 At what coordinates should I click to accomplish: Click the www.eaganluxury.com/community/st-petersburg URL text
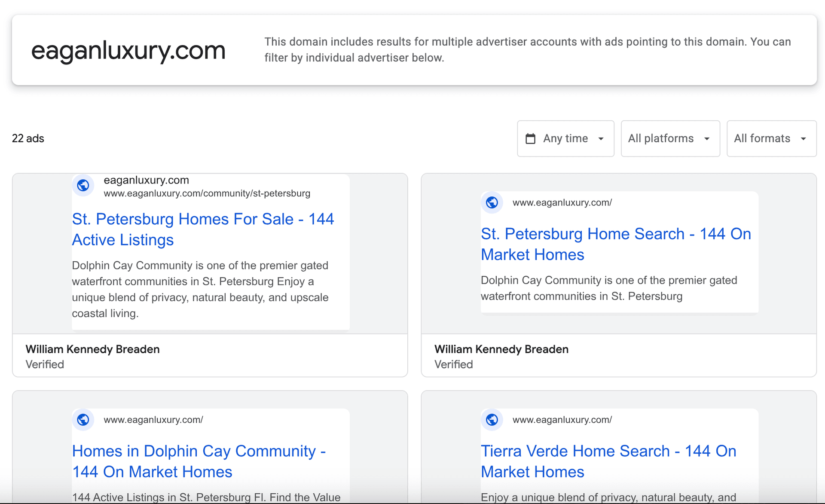click(x=207, y=193)
